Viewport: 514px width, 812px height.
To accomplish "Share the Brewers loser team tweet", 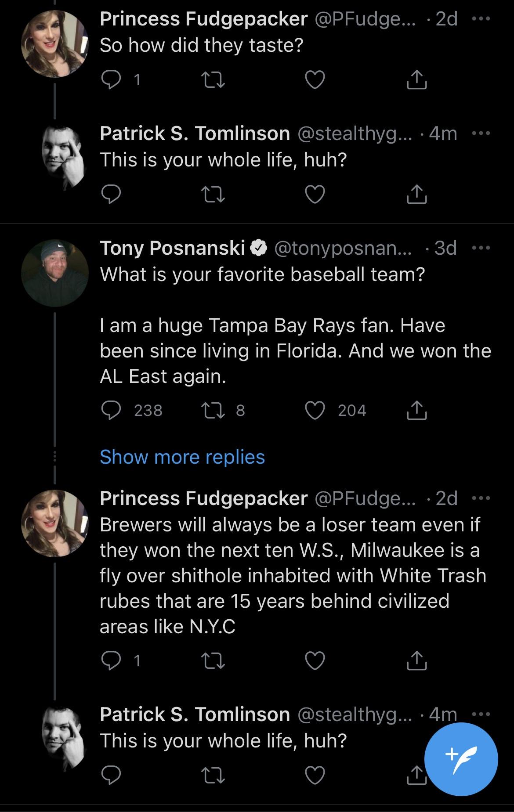I will pyautogui.click(x=416, y=660).
